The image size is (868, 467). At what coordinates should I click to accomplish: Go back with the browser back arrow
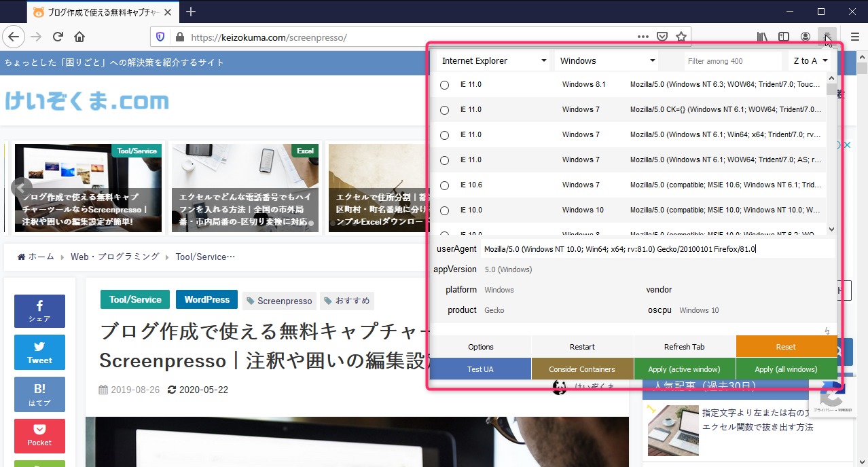(x=14, y=37)
